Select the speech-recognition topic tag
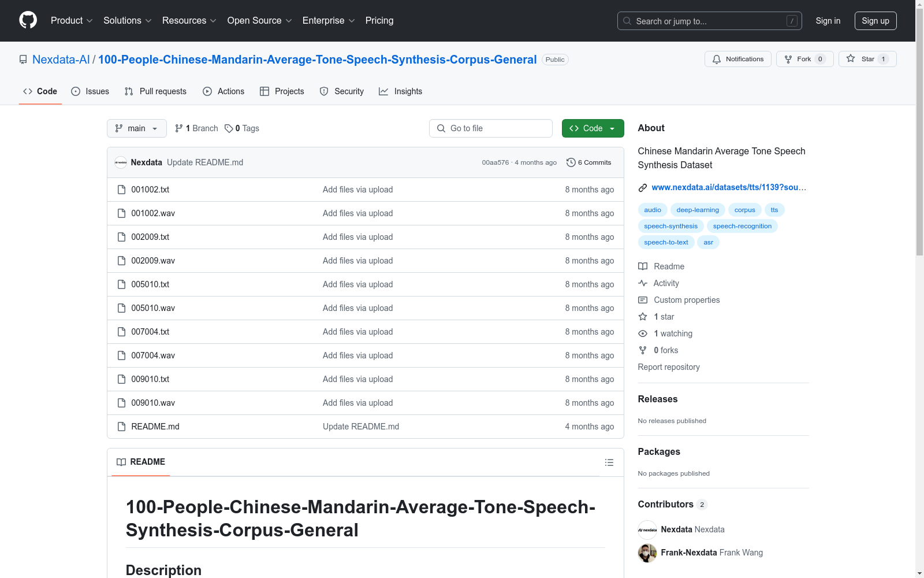This screenshot has height=578, width=924. click(742, 226)
